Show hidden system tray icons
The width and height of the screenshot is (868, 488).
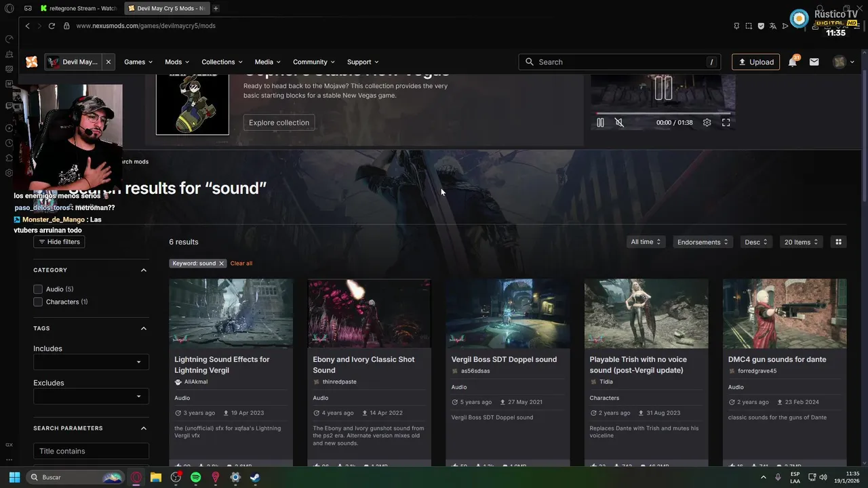[764, 477]
